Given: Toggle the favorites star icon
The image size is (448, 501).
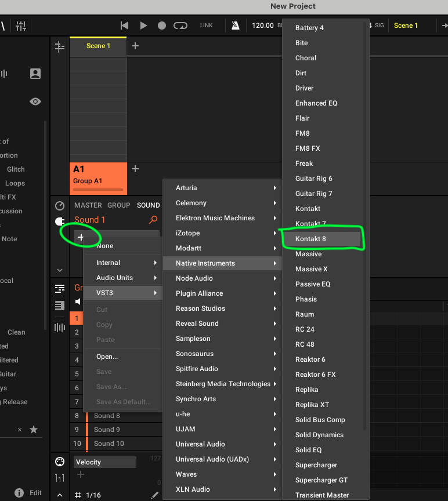Looking at the screenshot, I should [x=34, y=430].
